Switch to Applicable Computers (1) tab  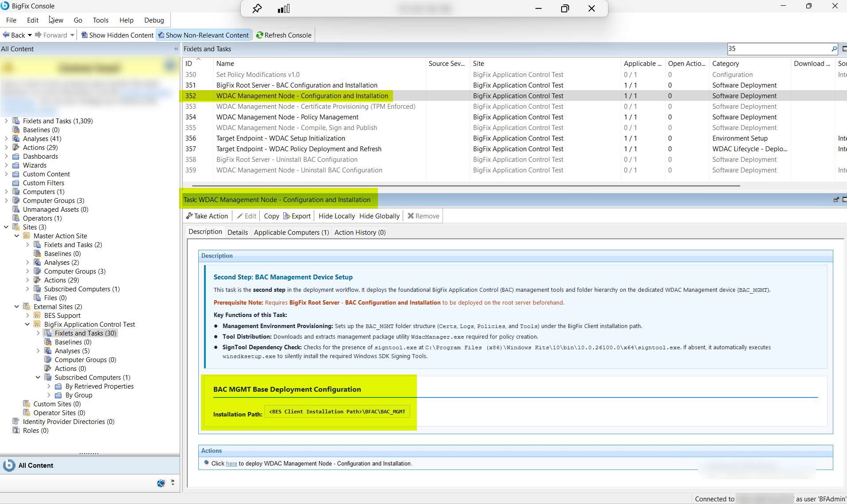(292, 232)
